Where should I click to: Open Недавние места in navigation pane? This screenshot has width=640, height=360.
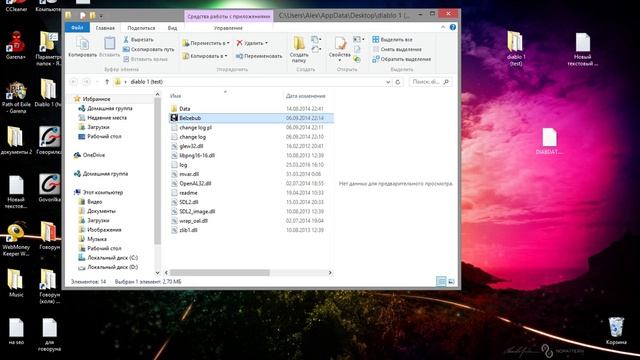coord(102,118)
